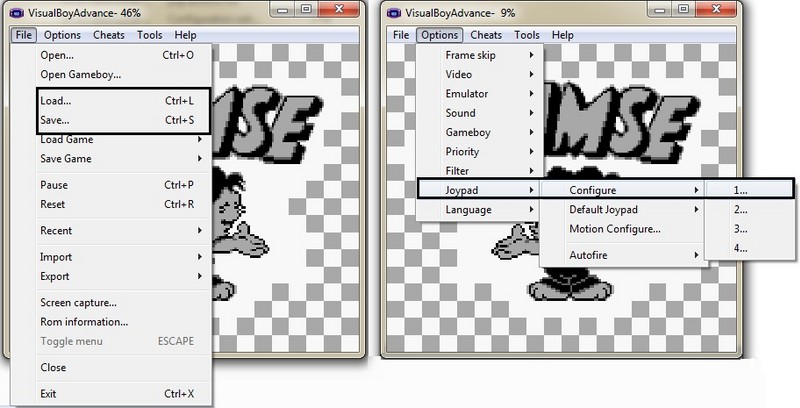Expand the Language submenu

480,210
